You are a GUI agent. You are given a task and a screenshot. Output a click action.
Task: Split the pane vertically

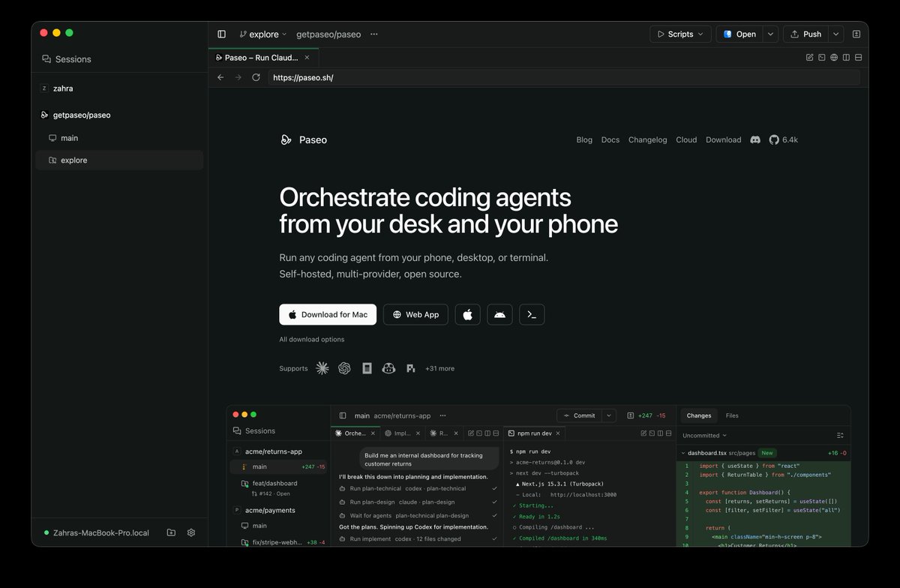[846, 57]
